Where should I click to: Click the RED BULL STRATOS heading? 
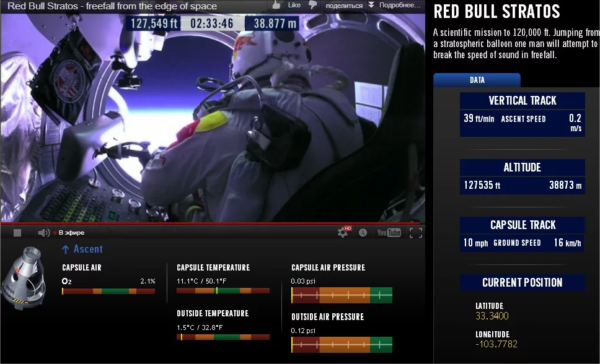click(496, 12)
